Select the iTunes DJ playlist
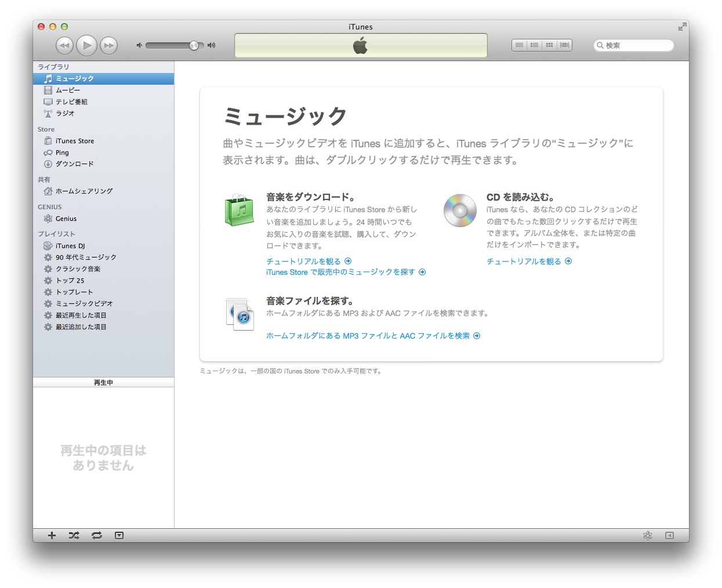Image resolution: width=722 pixels, height=588 pixels. pyautogui.click(x=103, y=246)
